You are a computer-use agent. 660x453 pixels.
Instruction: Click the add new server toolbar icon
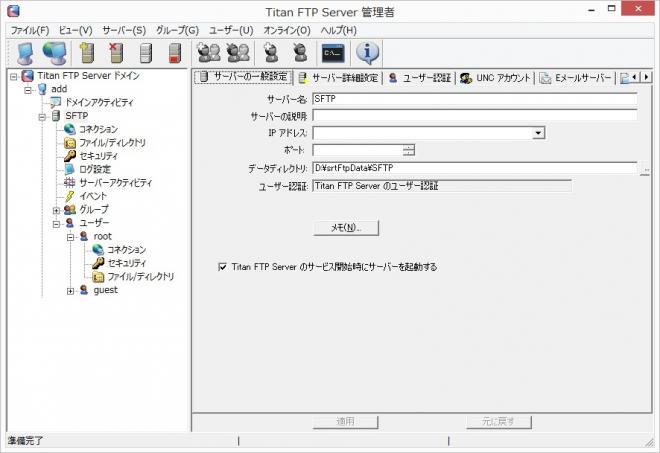[87, 53]
